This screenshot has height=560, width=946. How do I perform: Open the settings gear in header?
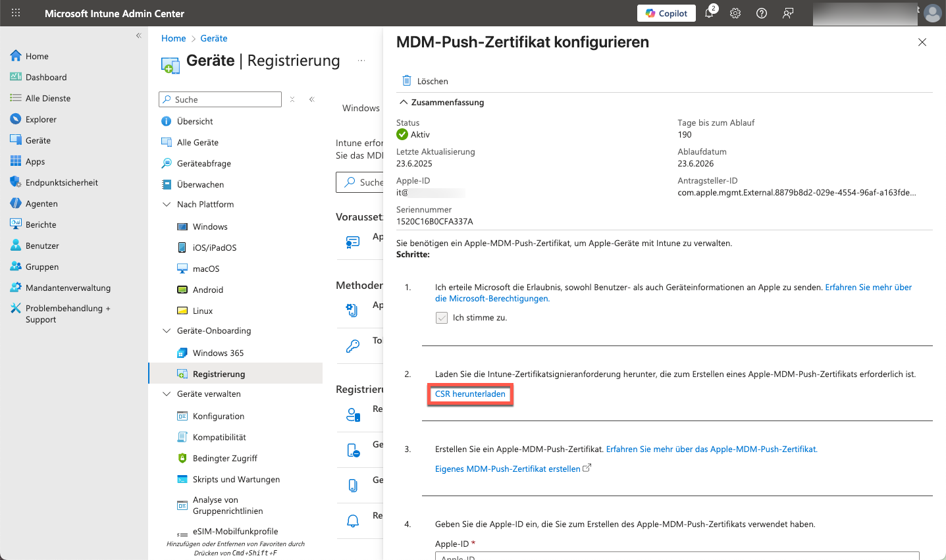click(x=735, y=13)
